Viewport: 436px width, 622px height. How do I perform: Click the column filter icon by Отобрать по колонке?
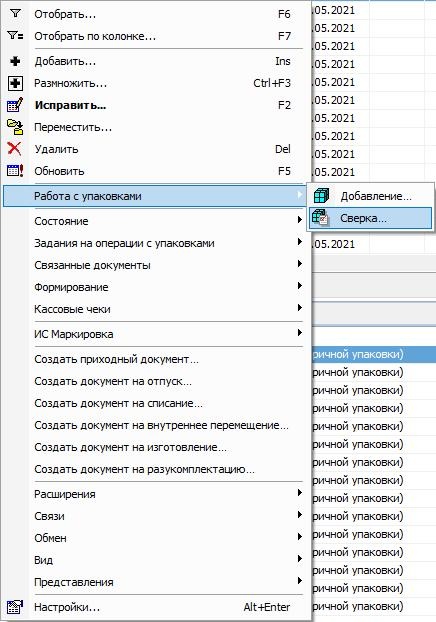click(15, 36)
